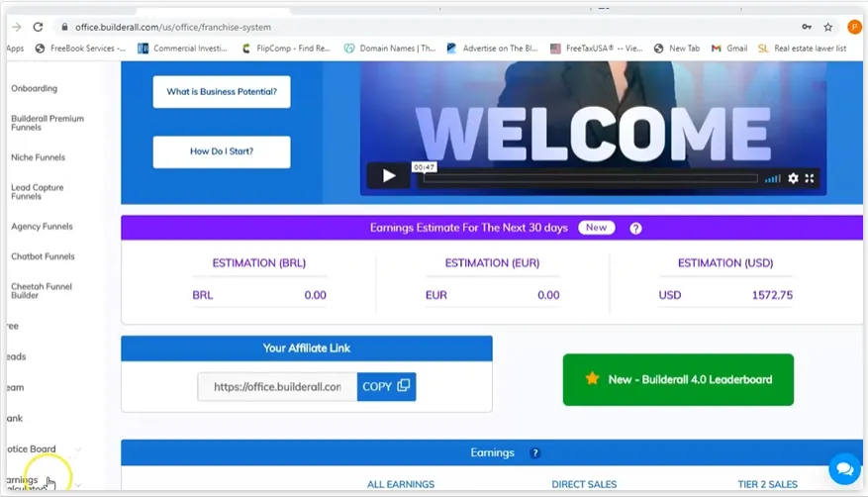The image size is (868, 497).
Task: Click the BRL estimation value 0.00
Action: (x=315, y=296)
